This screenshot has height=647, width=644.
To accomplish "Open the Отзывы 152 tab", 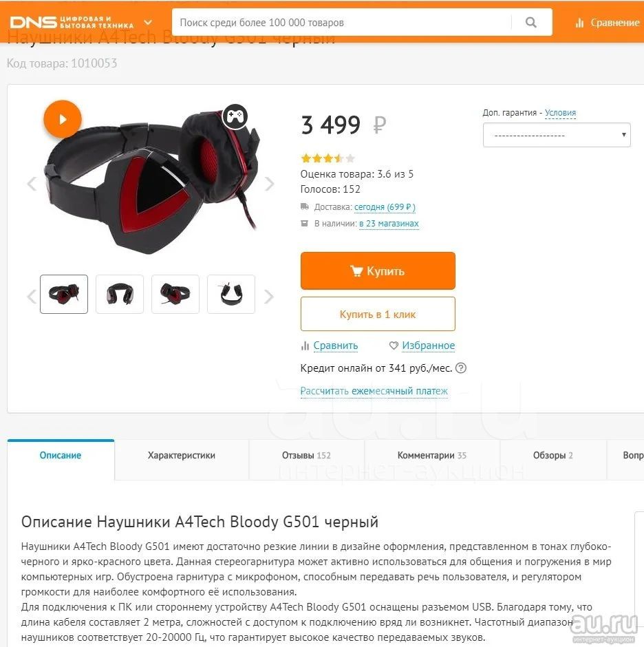I will [x=306, y=455].
